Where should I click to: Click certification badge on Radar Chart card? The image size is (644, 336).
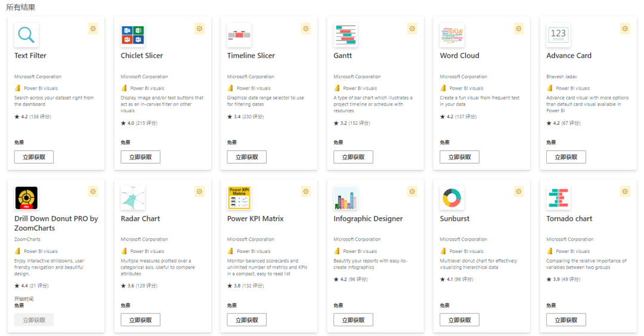pyautogui.click(x=199, y=192)
